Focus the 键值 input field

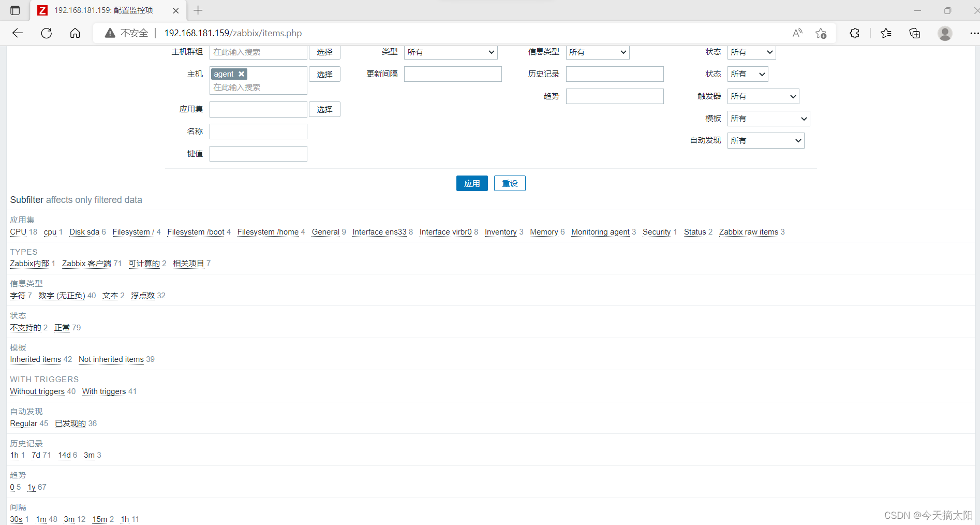(x=258, y=154)
